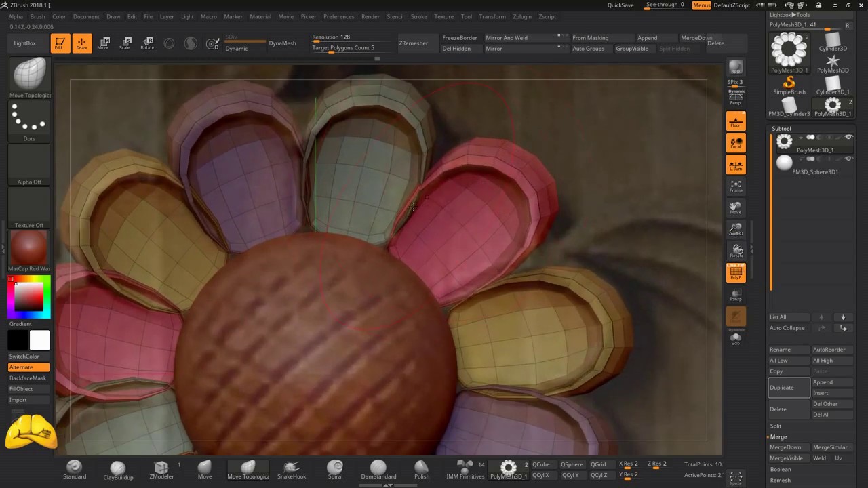Toggle Local symmetry mode
868x488 pixels.
tap(736, 143)
